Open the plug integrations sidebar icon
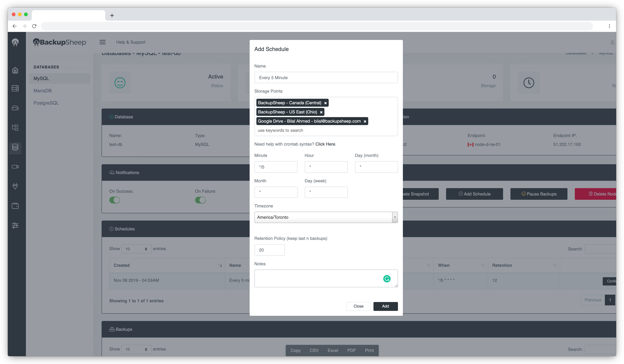 pos(15,186)
